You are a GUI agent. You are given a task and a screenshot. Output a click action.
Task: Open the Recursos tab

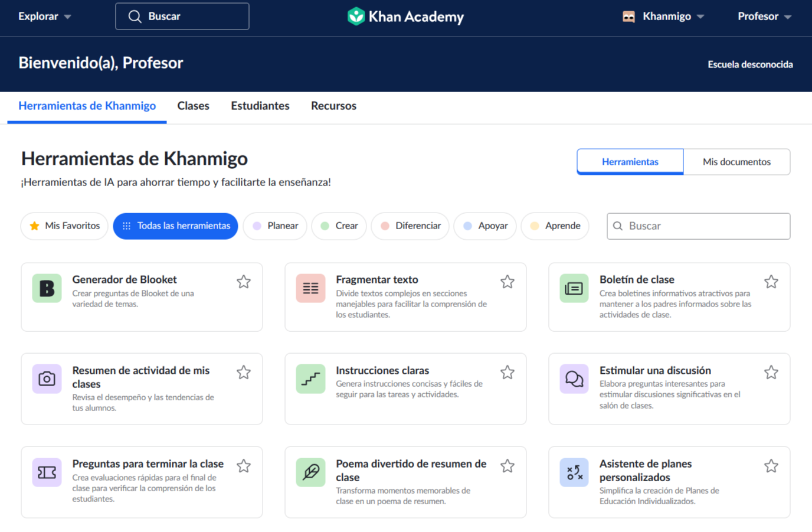pos(333,106)
